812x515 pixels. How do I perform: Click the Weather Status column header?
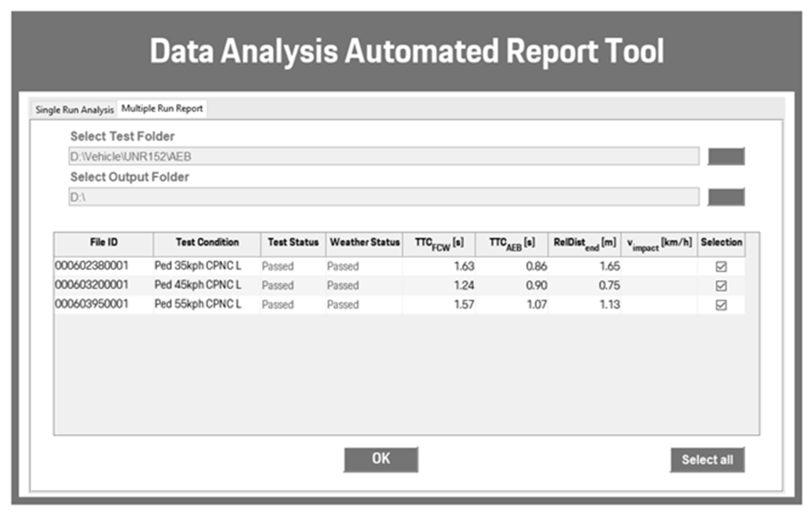364,243
